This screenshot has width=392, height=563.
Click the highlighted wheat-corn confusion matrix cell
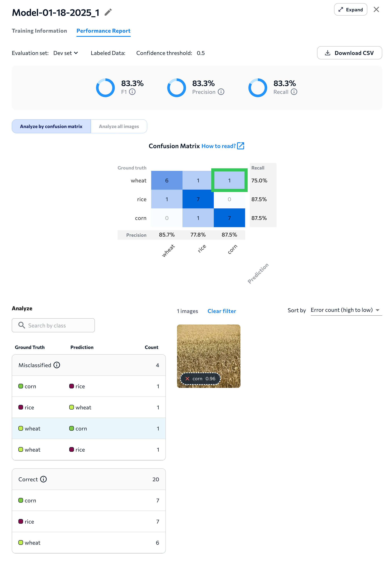tap(229, 180)
